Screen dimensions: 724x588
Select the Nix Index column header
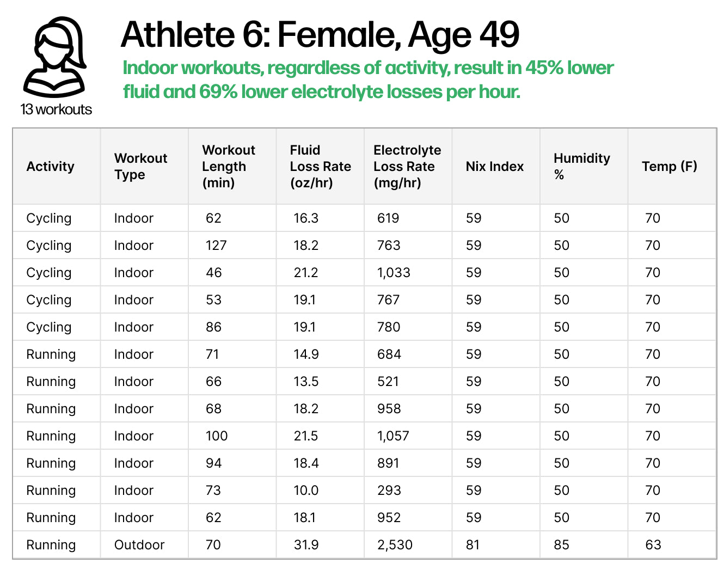click(494, 167)
